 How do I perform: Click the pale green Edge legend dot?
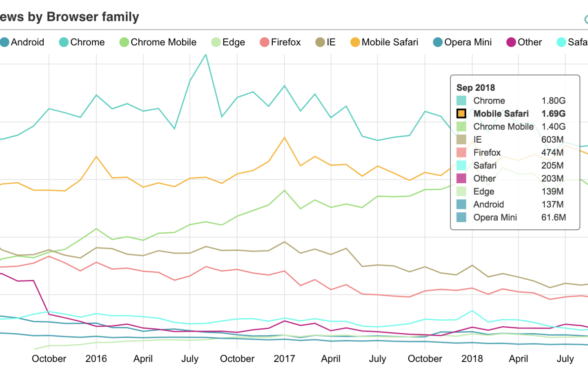coord(216,42)
